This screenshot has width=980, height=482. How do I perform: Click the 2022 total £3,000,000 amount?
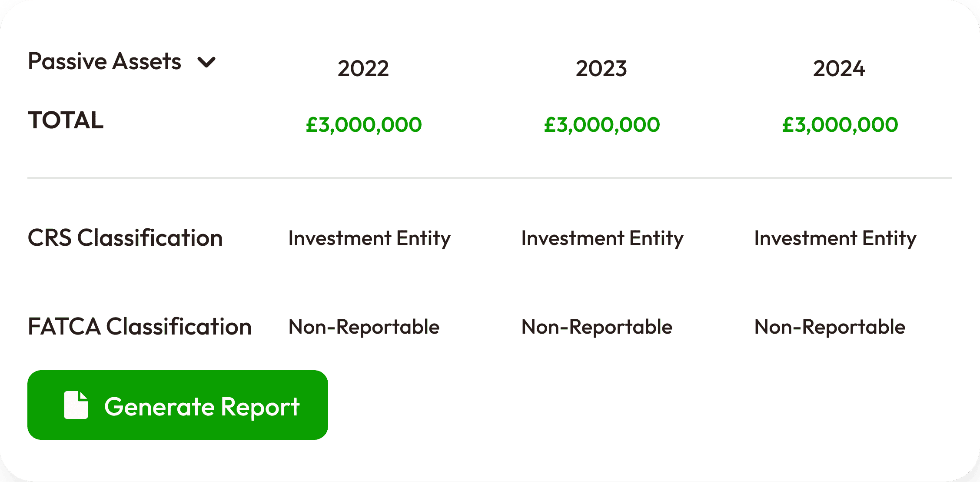(x=364, y=125)
